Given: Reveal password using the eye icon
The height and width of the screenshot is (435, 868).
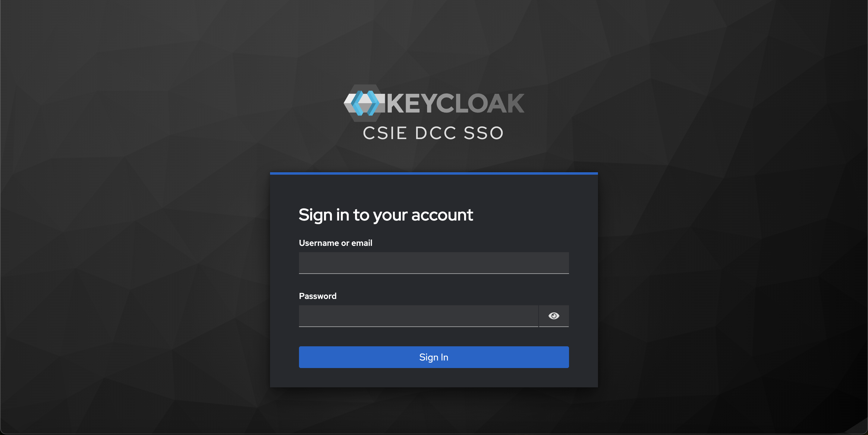Looking at the screenshot, I should 554,316.
